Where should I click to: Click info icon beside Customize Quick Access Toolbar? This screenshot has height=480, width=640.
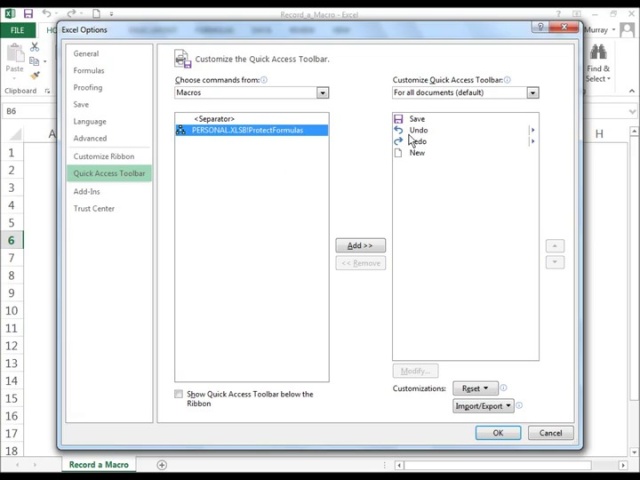point(507,80)
